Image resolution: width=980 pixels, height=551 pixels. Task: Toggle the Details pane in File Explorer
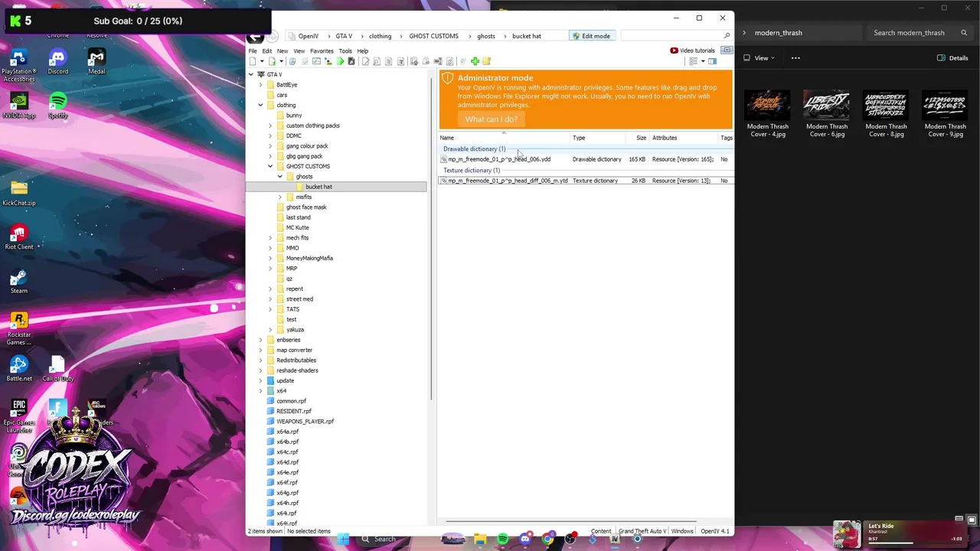[x=952, y=58]
